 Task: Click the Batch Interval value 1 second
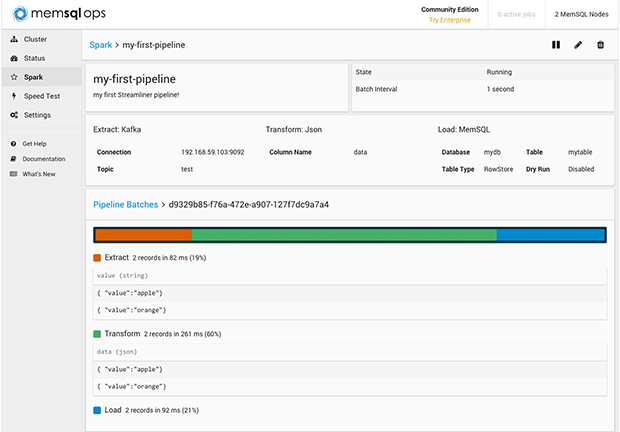click(500, 89)
